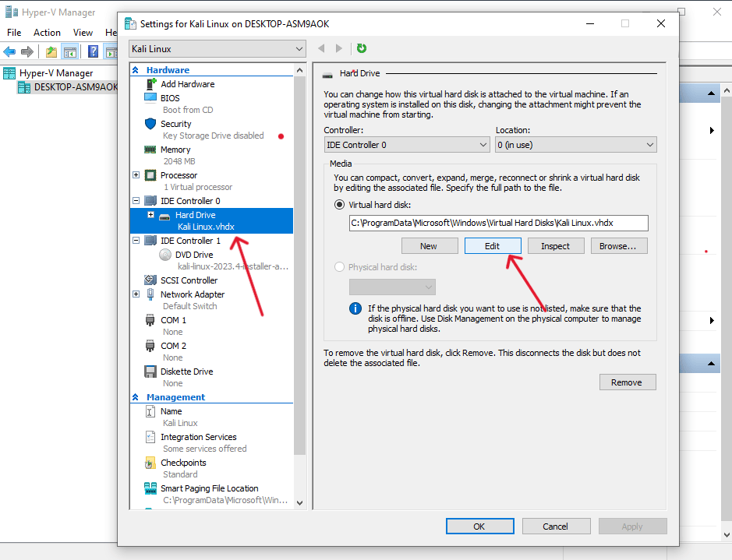The height and width of the screenshot is (560, 732).
Task: Select the Virtual hard disk radio button
Action: click(x=340, y=205)
